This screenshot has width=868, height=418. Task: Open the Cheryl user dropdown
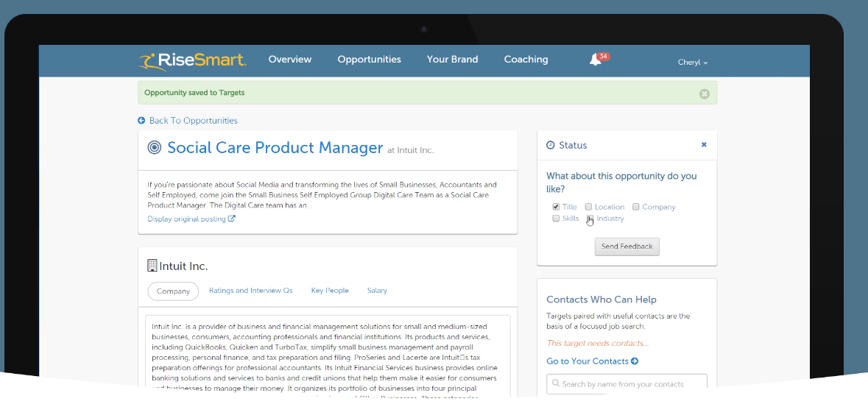(x=692, y=63)
